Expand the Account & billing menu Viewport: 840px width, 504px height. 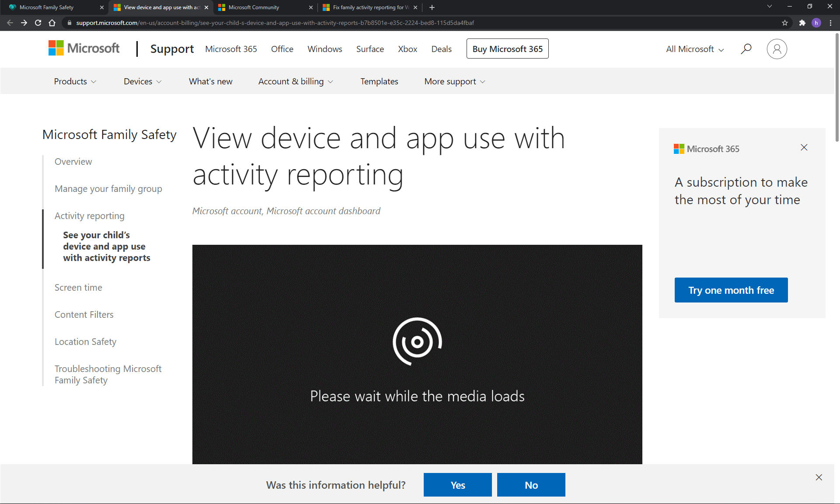point(295,81)
